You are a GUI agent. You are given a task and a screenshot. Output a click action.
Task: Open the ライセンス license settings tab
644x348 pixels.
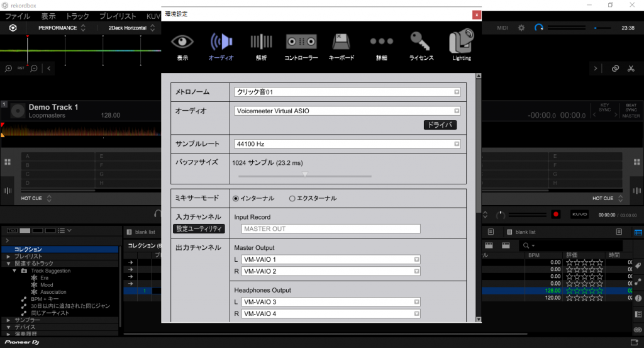[x=421, y=47]
